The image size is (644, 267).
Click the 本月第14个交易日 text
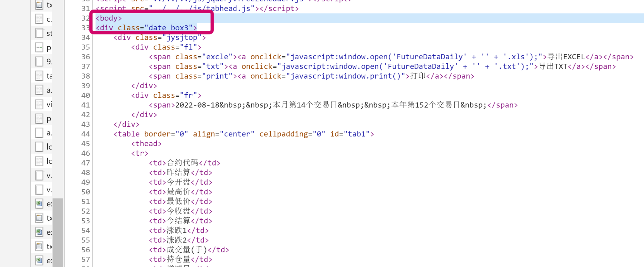[305, 105]
